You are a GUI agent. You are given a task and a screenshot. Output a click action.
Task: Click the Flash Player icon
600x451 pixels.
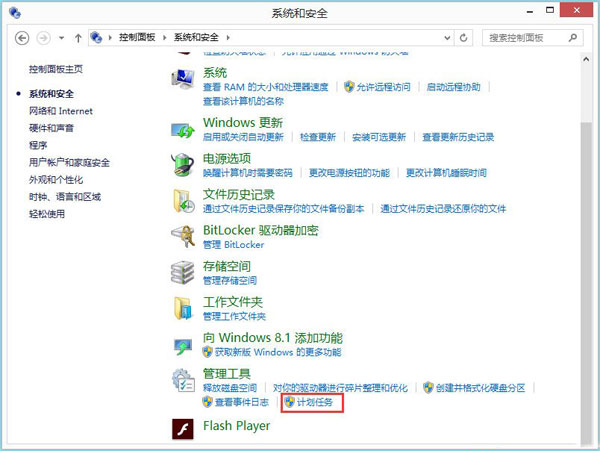click(x=183, y=430)
